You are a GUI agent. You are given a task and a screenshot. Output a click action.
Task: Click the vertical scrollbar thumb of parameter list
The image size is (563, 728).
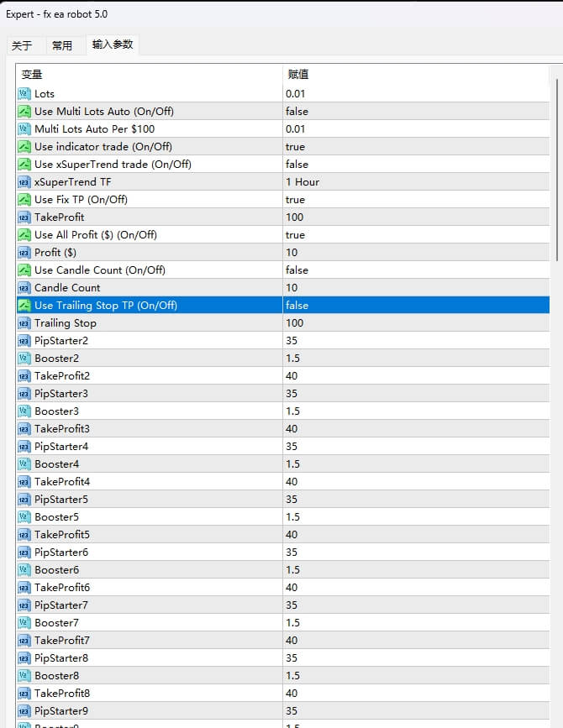(x=556, y=170)
